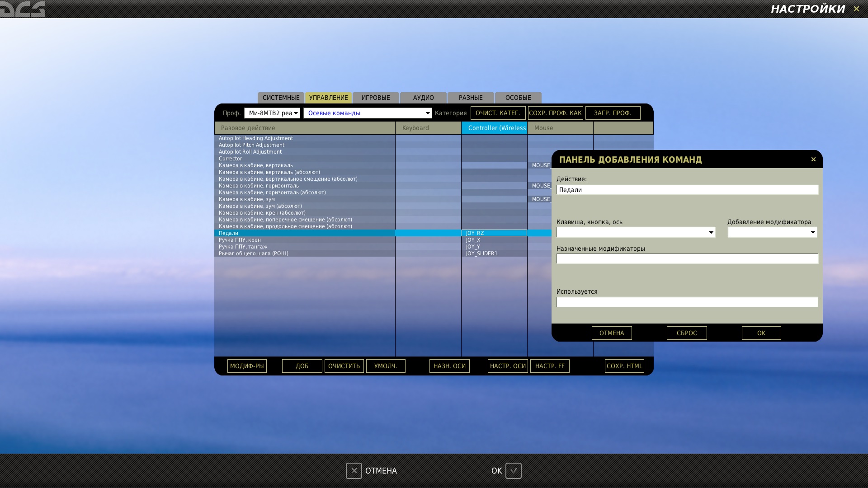Click the JOY_Y controller cell
Viewport: 868px width, 488px height.
(x=494, y=247)
